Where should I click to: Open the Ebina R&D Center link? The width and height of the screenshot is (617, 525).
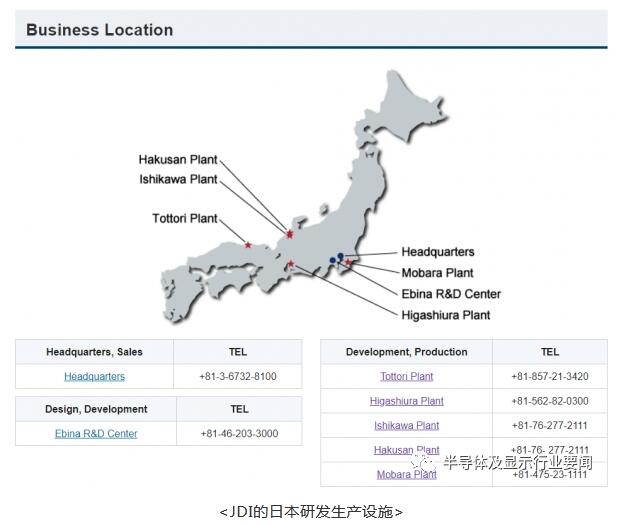96,434
